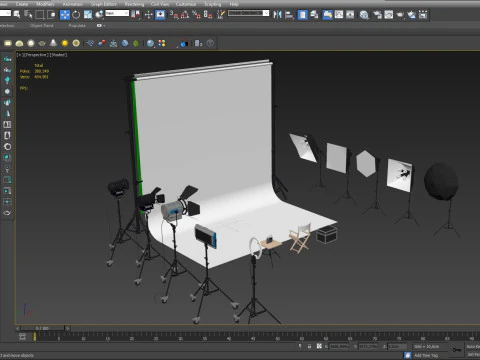Image resolution: width=480 pixels, height=360 pixels.
Task: Open the Animation menu
Action: 73,4
